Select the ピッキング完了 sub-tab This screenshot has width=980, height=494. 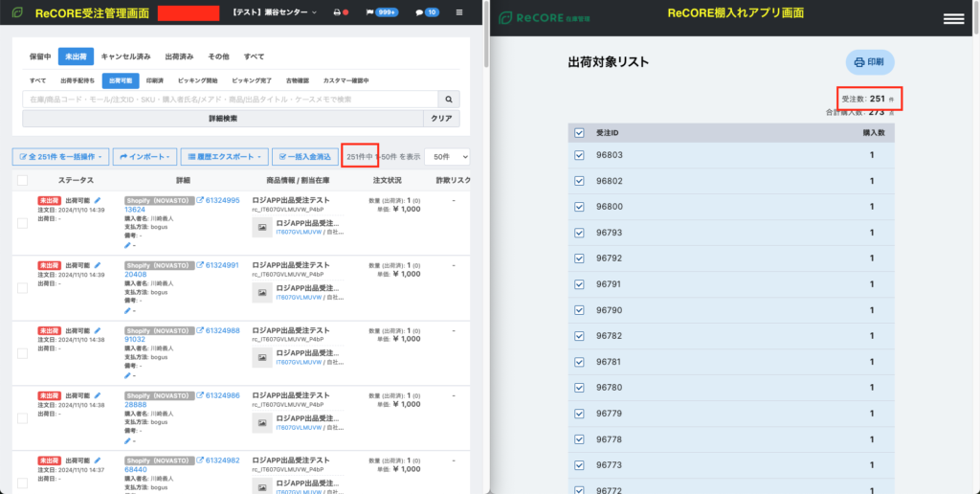252,80
